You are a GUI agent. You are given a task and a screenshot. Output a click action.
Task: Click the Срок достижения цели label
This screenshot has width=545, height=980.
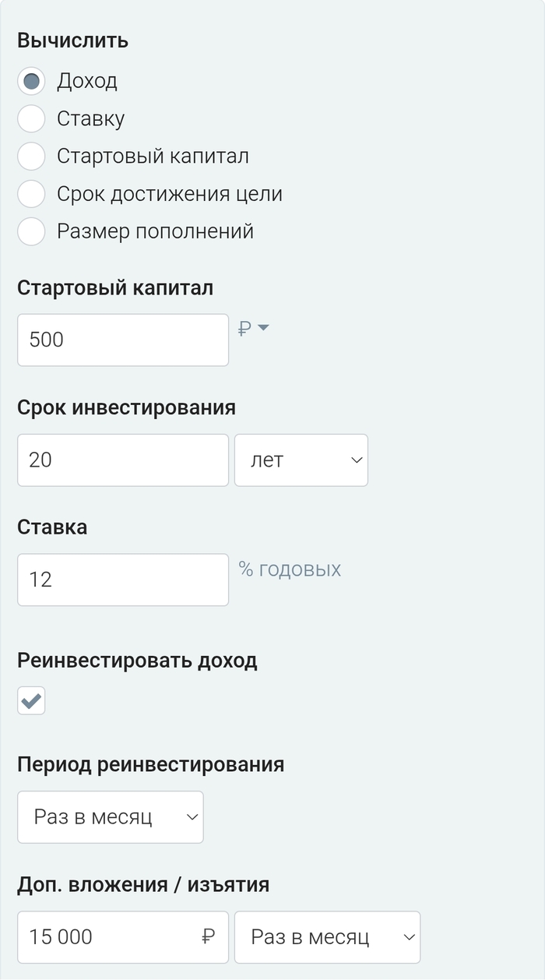point(169,194)
